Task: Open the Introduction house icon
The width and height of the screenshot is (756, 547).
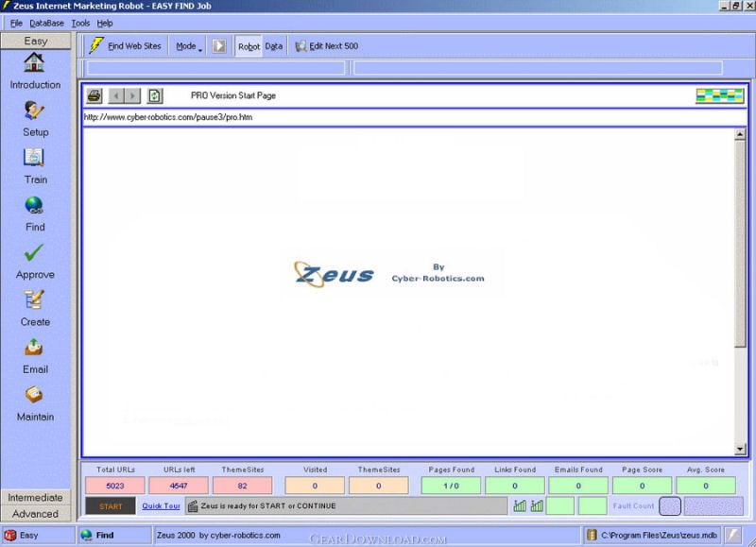Action: (x=34, y=62)
